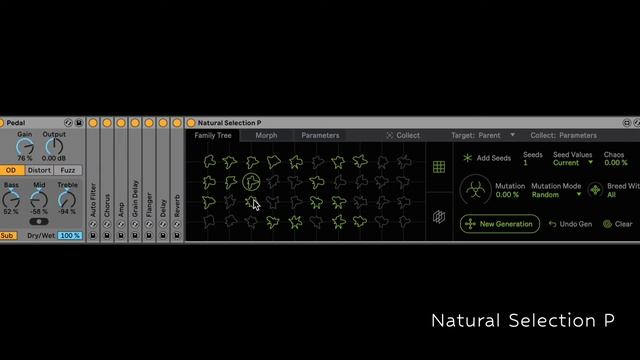The image size is (640, 360).
Task: Save preset icon for Delay device
Action: click(163, 236)
